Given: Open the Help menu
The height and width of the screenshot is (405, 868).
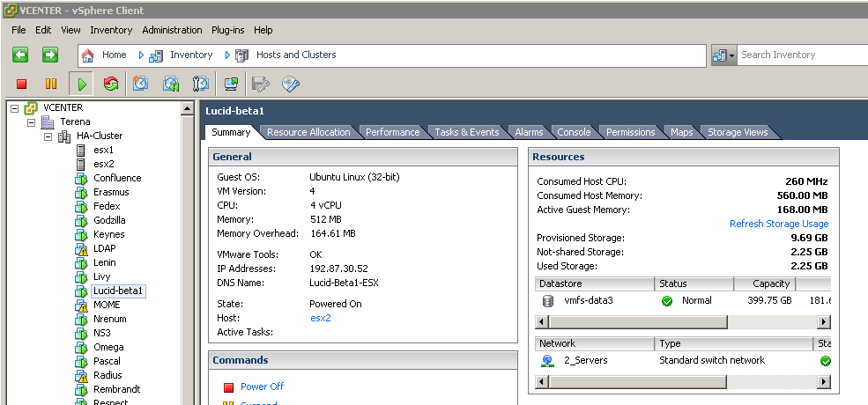Looking at the screenshot, I should tap(263, 30).
